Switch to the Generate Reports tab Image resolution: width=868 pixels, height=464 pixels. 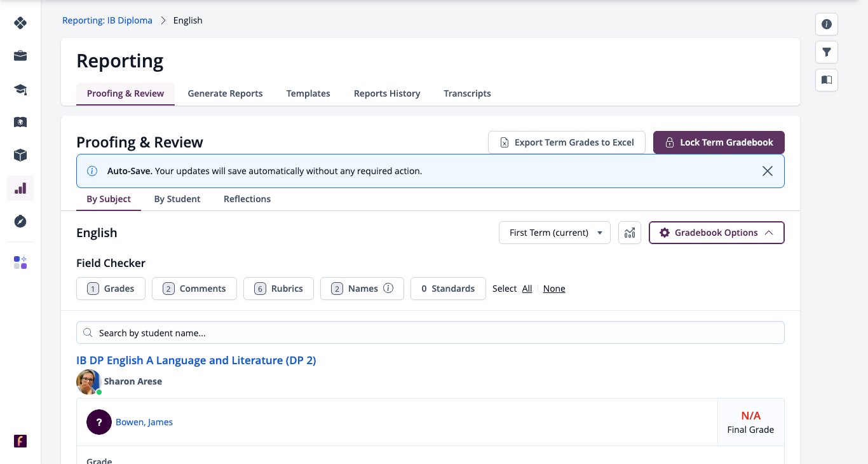click(225, 93)
